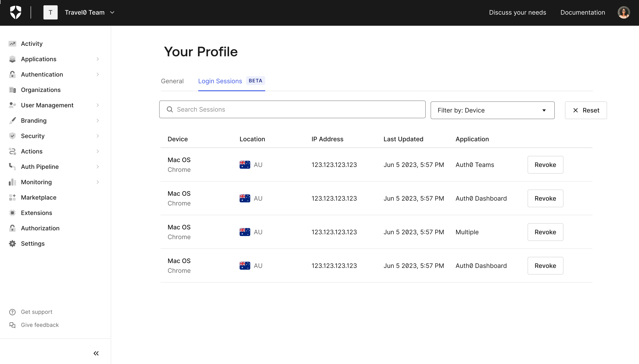639x364 pixels.
Task: Switch to the General profile tab
Action: point(172,81)
